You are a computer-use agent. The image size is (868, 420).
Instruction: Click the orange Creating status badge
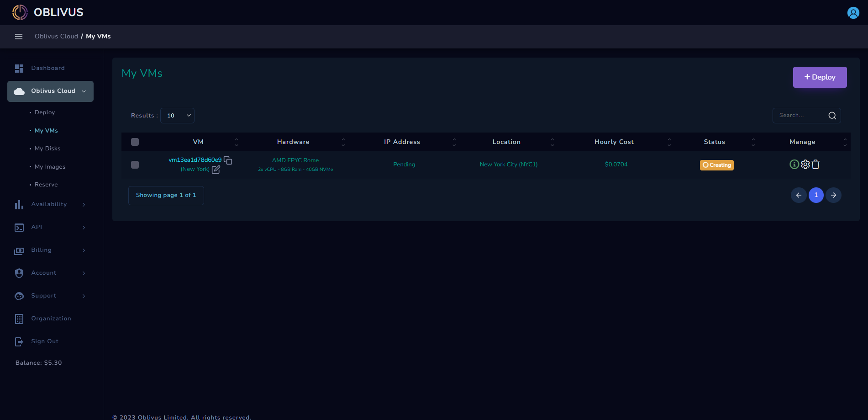click(716, 165)
